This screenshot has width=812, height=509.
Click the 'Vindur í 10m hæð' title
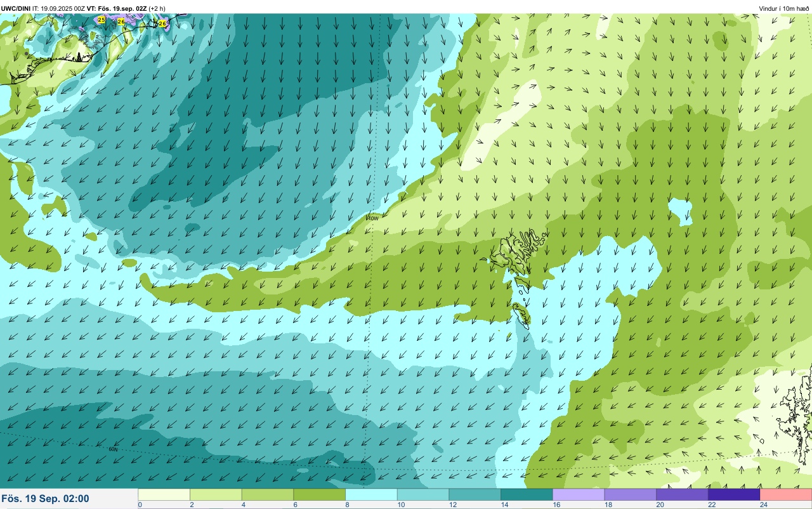[x=783, y=9]
